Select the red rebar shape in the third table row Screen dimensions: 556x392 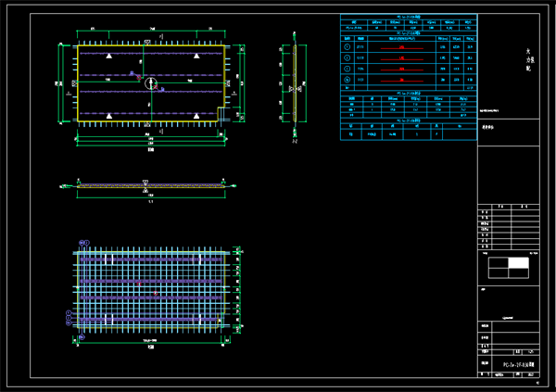point(402,70)
